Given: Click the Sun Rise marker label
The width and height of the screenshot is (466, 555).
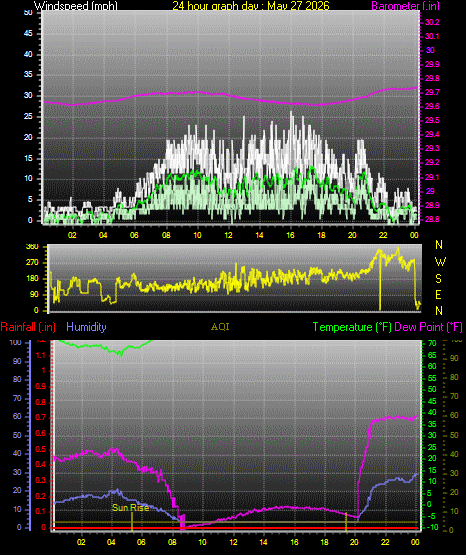Looking at the screenshot, I should tap(130, 508).
